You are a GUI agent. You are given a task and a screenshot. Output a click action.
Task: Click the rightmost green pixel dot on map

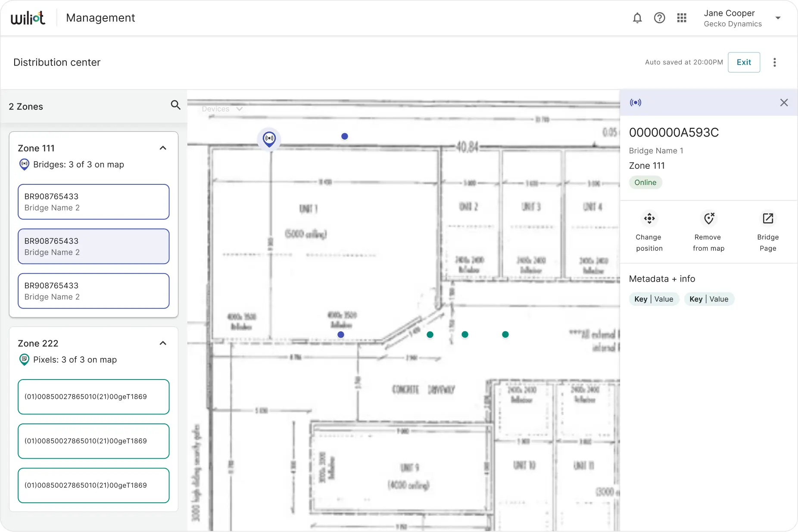505,334
